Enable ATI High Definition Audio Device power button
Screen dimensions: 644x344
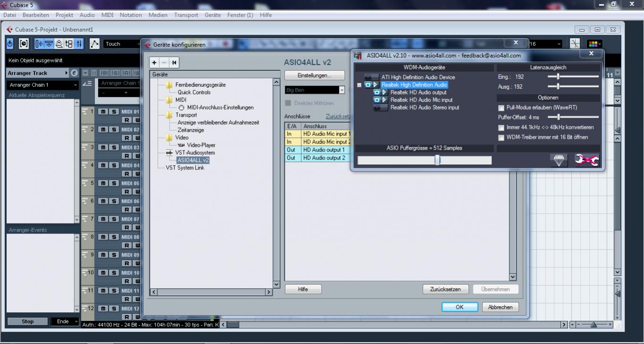(x=371, y=77)
